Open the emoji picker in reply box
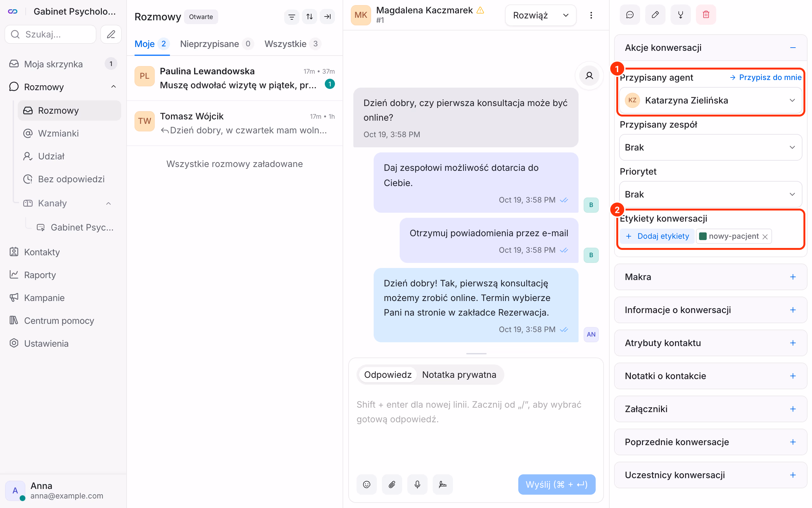Screen dimensions: 812x508 point(366,484)
